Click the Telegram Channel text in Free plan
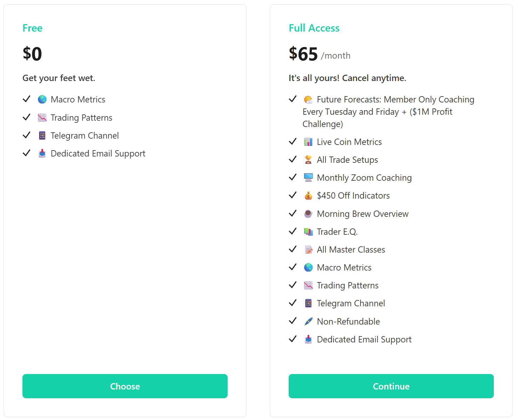This screenshot has width=518, height=420. pos(85,136)
